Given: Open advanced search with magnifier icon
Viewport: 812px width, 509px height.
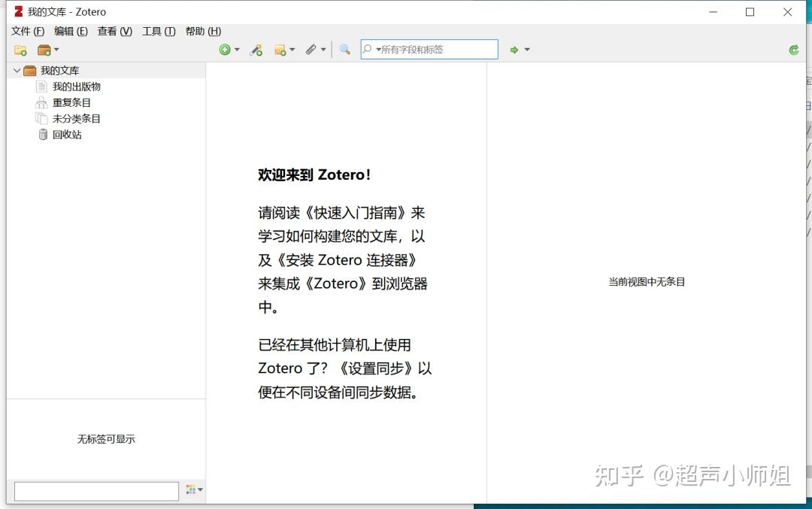Looking at the screenshot, I should [x=345, y=50].
